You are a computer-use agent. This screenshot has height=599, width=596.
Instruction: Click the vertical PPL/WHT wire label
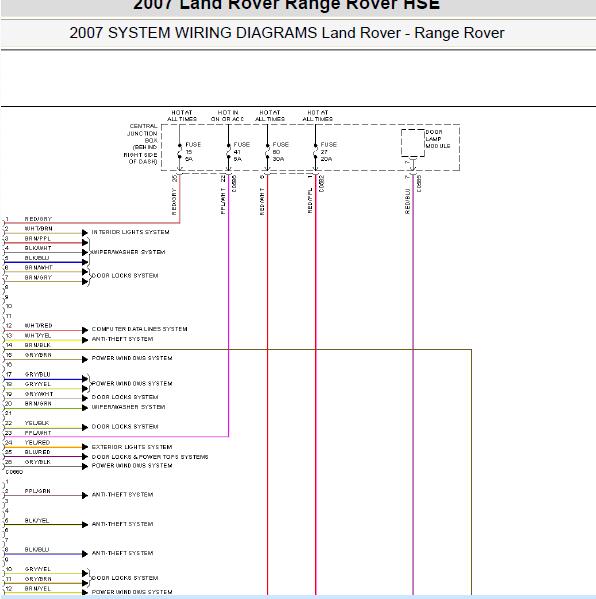point(224,201)
